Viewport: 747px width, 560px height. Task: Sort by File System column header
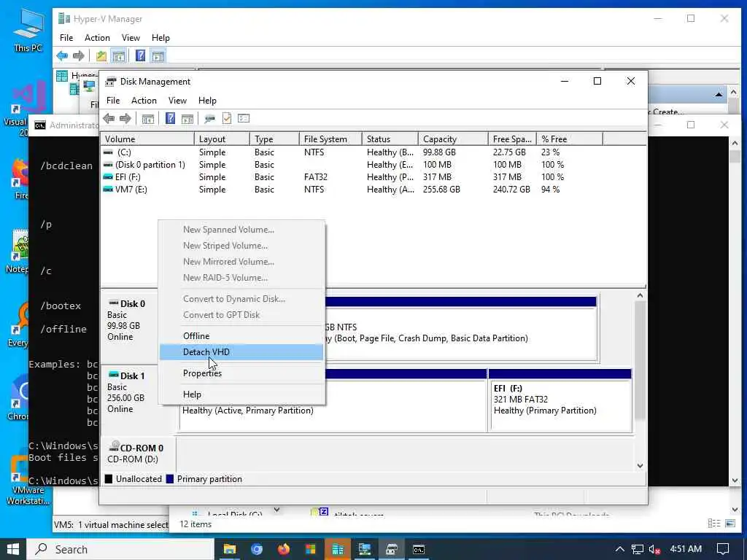[x=330, y=139]
